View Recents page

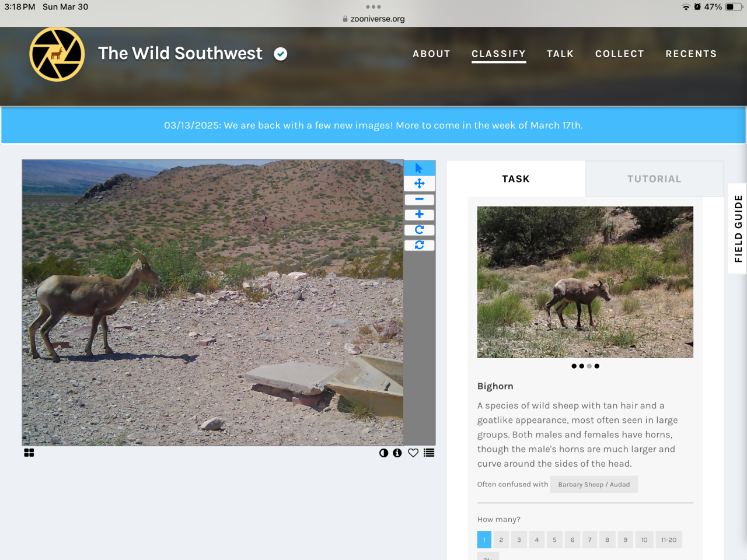point(691,54)
